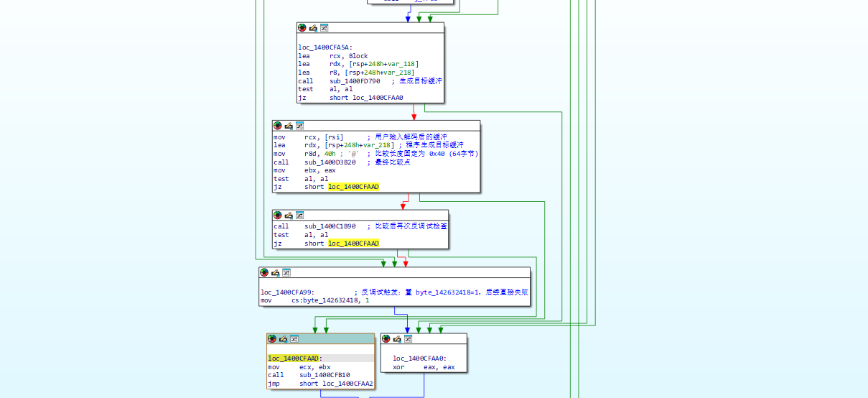Click the sub_1400CFB10 call operand
The width and height of the screenshot is (868, 398).
[x=325, y=375]
